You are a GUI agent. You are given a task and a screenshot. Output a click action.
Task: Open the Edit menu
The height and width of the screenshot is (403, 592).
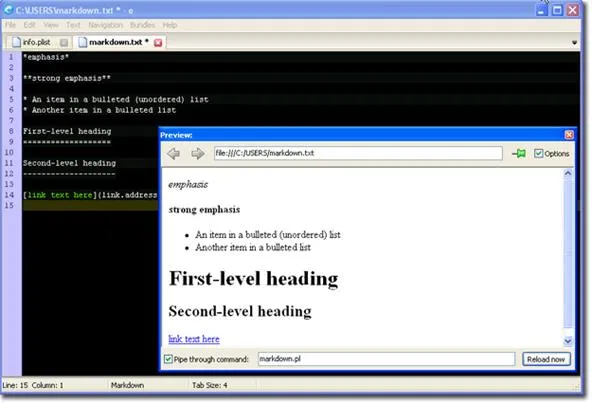coord(29,25)
